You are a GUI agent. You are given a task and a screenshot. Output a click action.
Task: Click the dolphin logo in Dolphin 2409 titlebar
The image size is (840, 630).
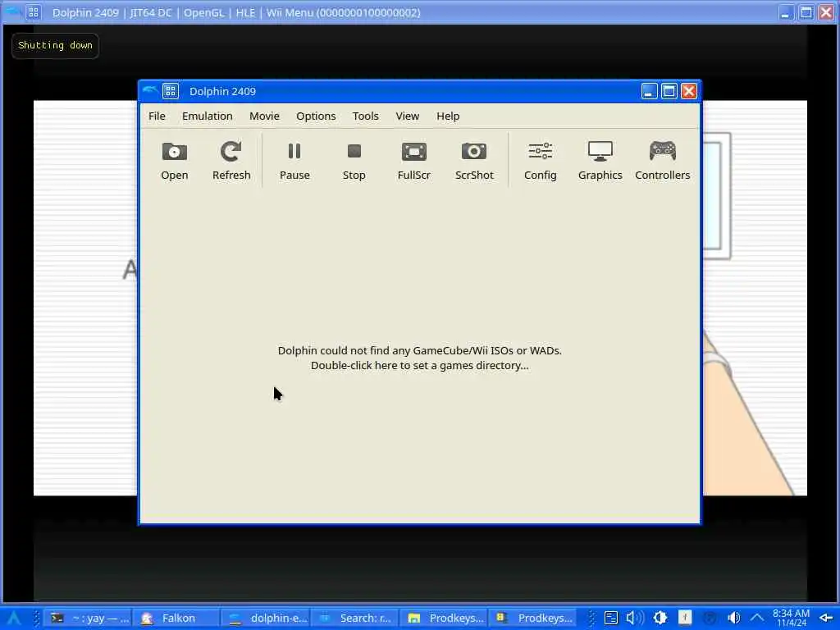click(x=151, y=90)
